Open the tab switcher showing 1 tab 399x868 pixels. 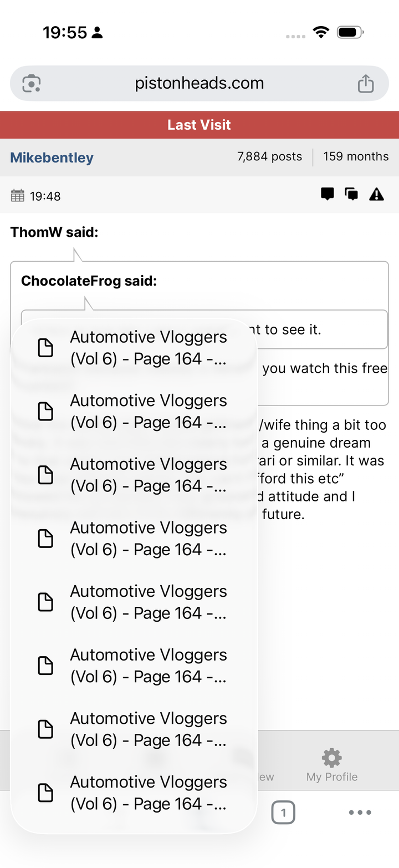[283, 813]
